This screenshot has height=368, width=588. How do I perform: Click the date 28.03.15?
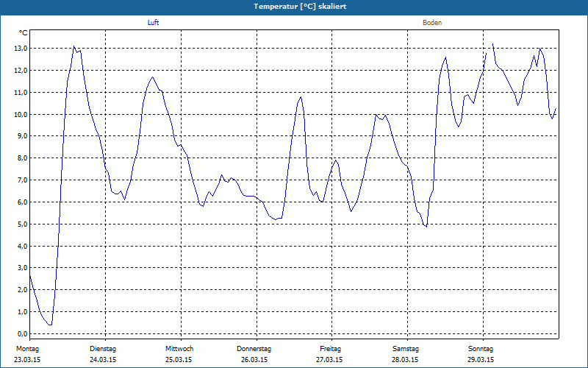(405, 360)
